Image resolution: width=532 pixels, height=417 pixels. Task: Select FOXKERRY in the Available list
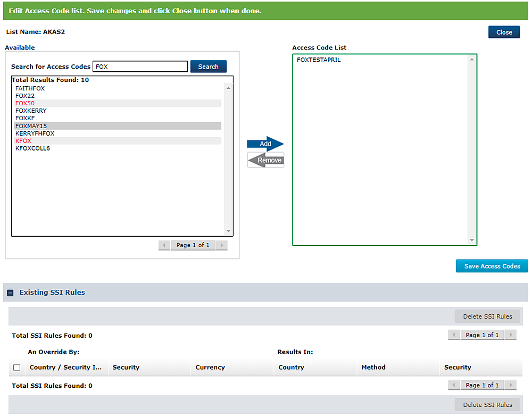pos(31,111)
